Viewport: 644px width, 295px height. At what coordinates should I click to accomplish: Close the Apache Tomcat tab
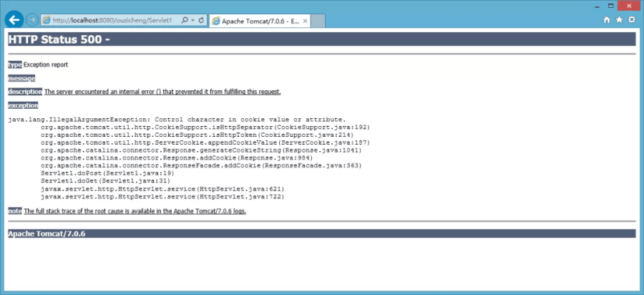(x=305, y=21)
